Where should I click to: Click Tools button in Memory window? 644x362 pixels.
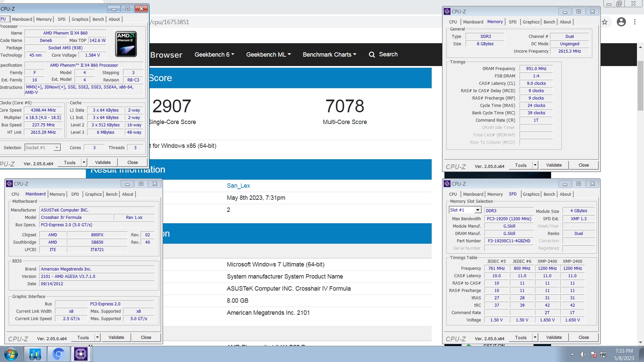click(x=521, y=165)
